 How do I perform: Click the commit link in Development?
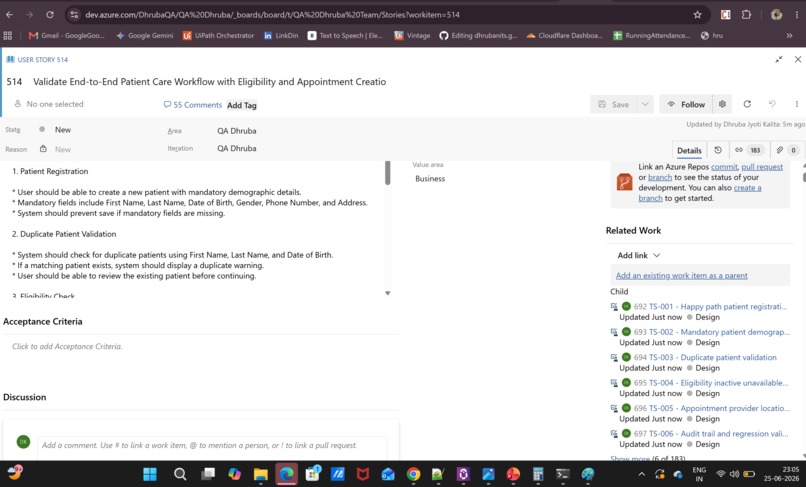point(724,167)
